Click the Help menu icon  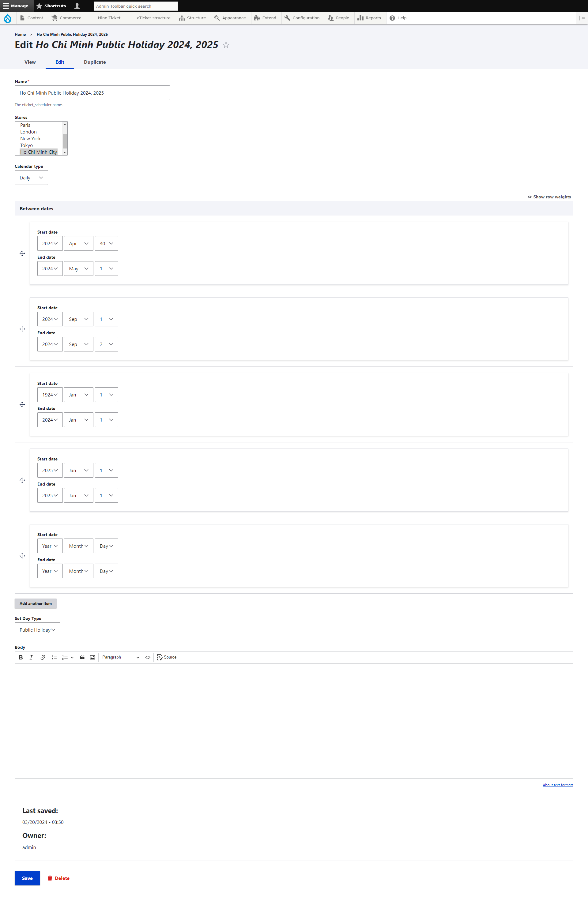pos(392,18)
